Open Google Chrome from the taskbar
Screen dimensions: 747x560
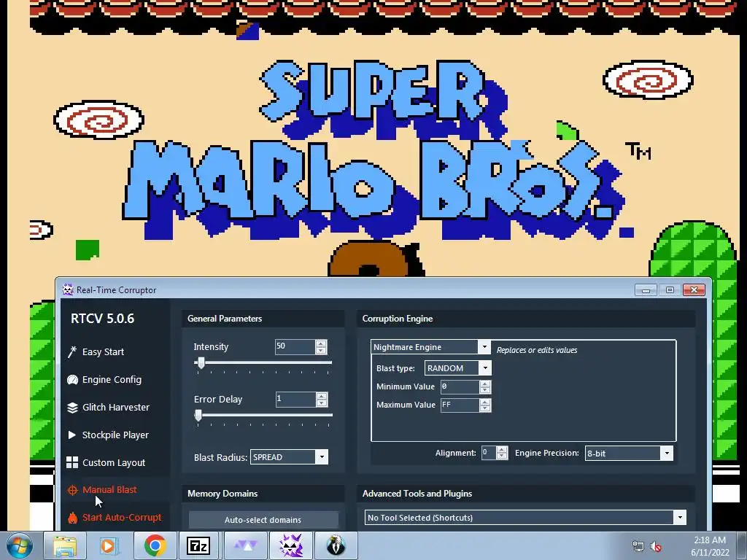click(155, 545)
